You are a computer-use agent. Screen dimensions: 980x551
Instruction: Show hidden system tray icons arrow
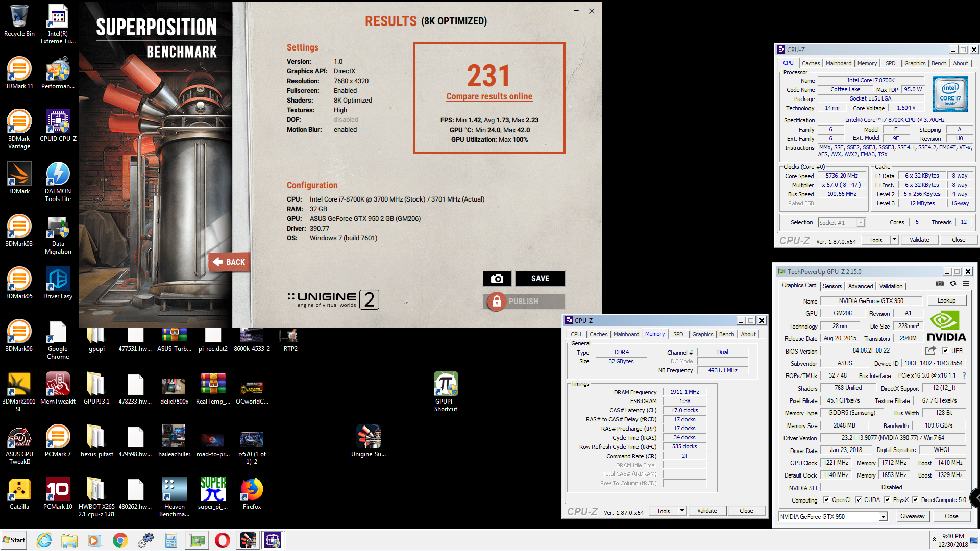click(934, 540)
